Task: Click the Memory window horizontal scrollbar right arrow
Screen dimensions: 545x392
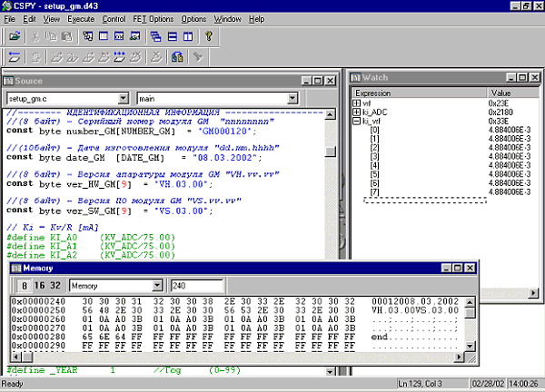Action: (459, 357)
